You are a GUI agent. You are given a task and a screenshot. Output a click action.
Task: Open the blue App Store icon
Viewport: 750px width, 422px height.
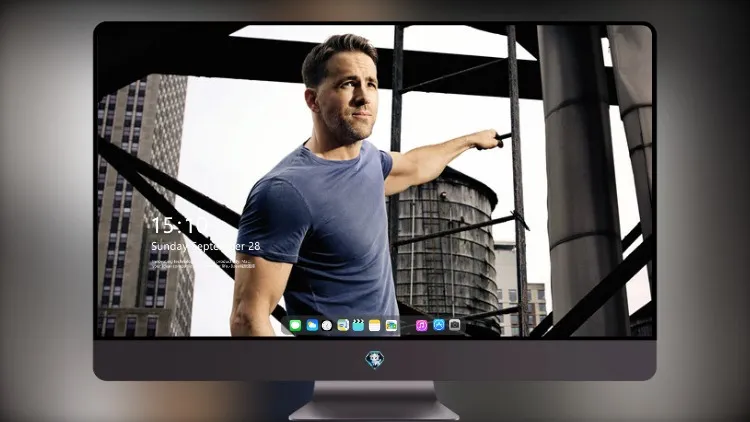(439, 325)
